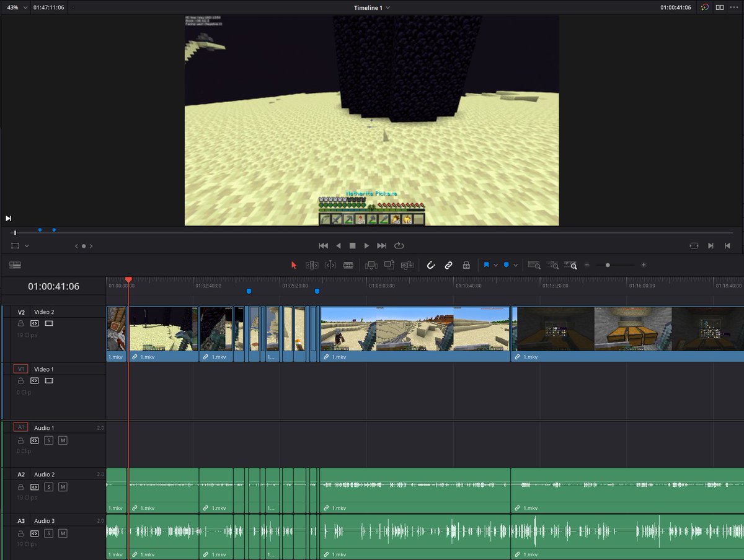Go to first frame playback button
Viewport: 744px width, 560px height.
click(x=323, y=246)
